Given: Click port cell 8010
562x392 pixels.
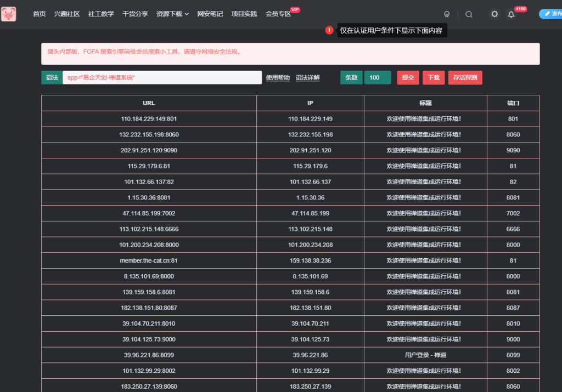Looking at the screenshot, I should (513, 323).
